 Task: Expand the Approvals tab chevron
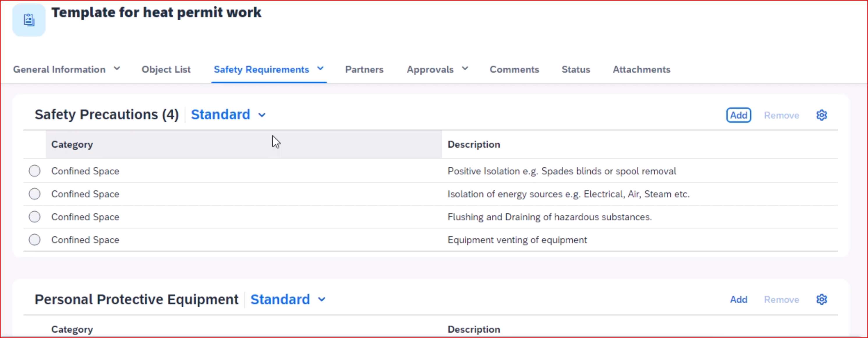[465, 69]
